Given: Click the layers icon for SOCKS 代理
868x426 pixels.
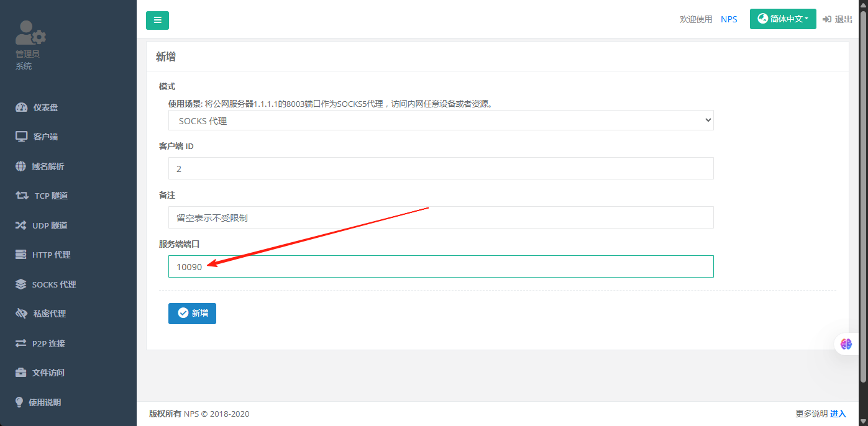Looking at the screenshot, I should click(x=21, y=284).
